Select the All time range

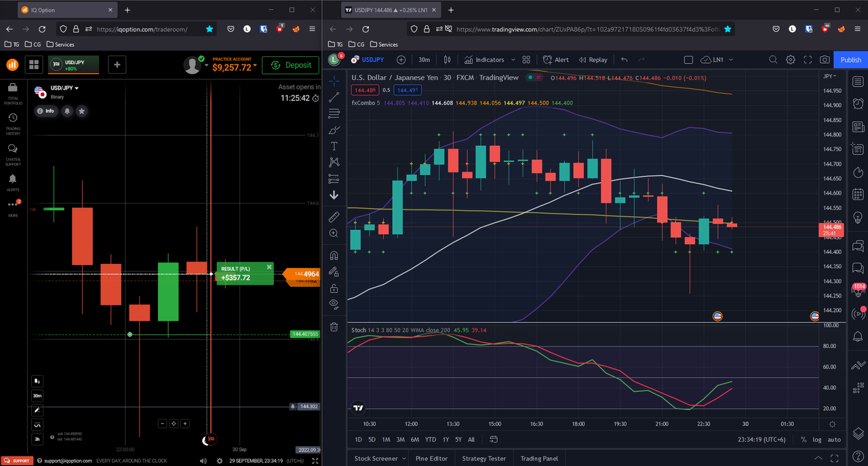(471, 440)
